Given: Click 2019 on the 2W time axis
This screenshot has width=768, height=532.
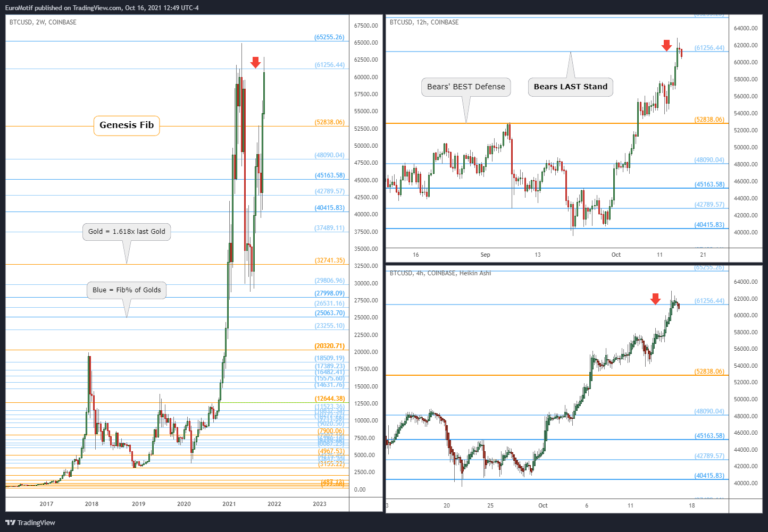Looking at the screenshot, I should pos(138,504).
